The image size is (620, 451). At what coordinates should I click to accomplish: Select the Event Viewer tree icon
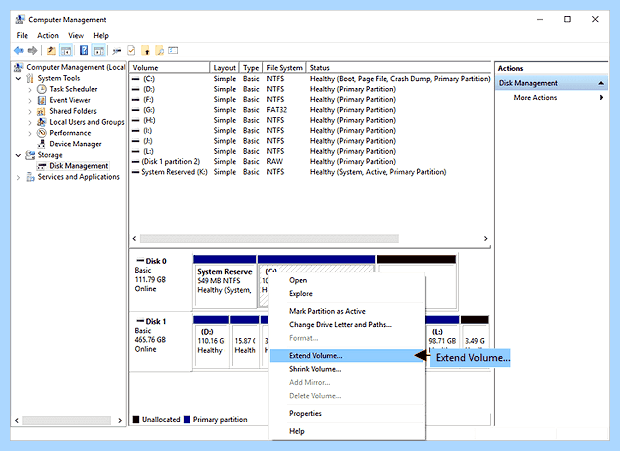(x=42, y=100)
